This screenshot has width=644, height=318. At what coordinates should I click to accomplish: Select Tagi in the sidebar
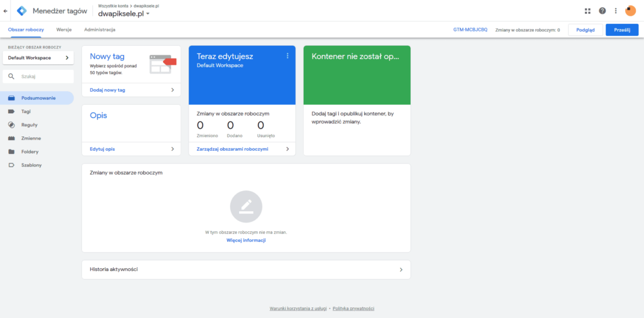(26, 111)
